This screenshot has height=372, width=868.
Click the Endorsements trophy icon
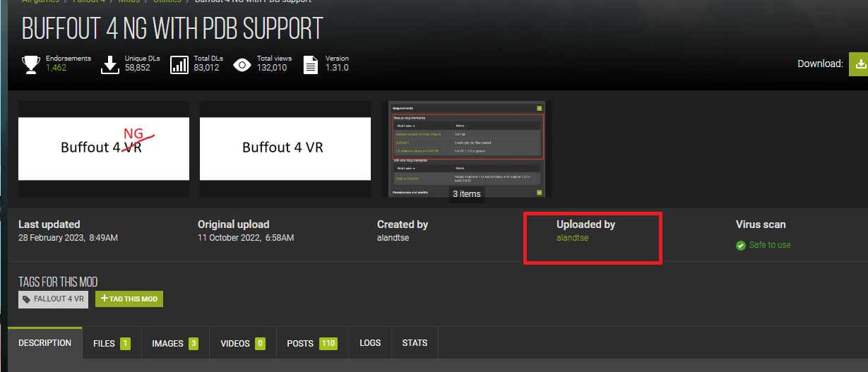coord(31,64)
